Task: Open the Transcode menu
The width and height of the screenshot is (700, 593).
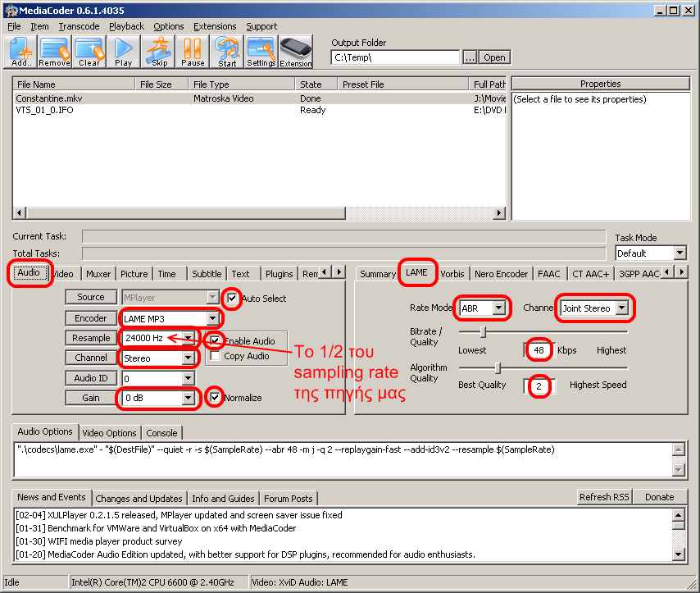Action: (79, 26)
